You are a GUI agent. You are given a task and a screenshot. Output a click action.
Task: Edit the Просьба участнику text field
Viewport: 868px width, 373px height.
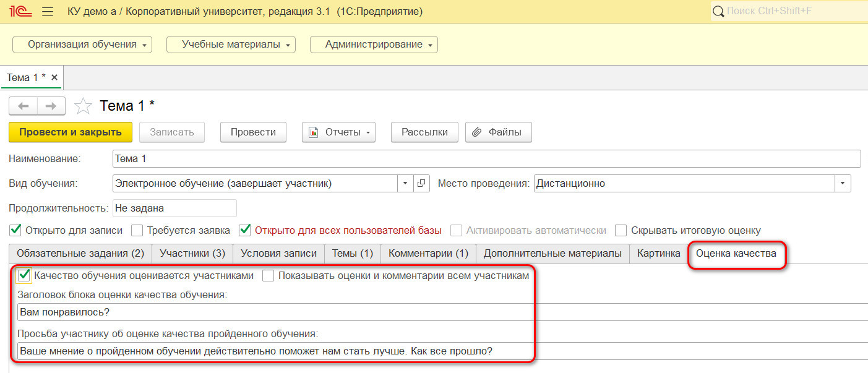[x=442, y=351]
